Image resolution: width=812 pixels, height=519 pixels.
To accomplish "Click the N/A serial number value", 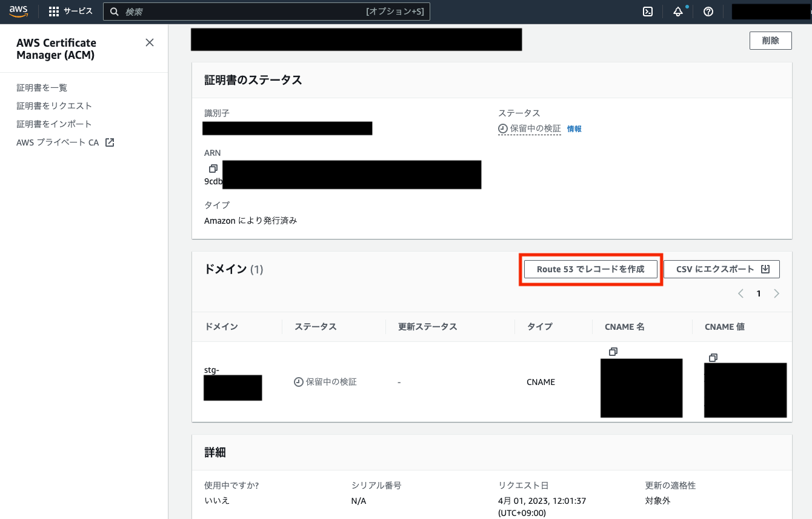I will [x=359, y=501].
